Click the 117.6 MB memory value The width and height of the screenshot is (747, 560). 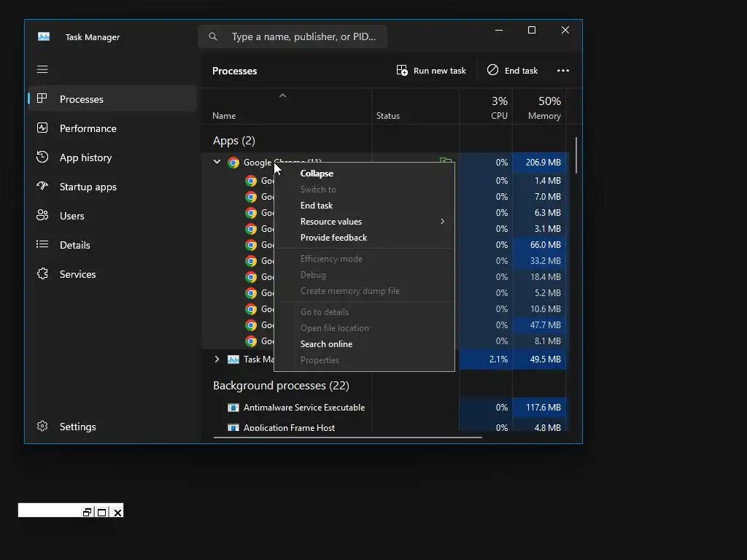pyautogui.click(x=543, y=407)
